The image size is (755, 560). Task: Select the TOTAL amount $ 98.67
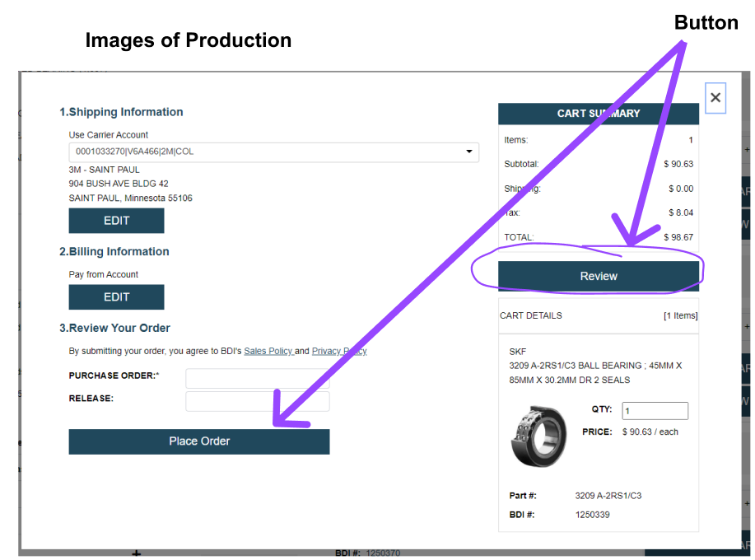[x=678, y=237]
